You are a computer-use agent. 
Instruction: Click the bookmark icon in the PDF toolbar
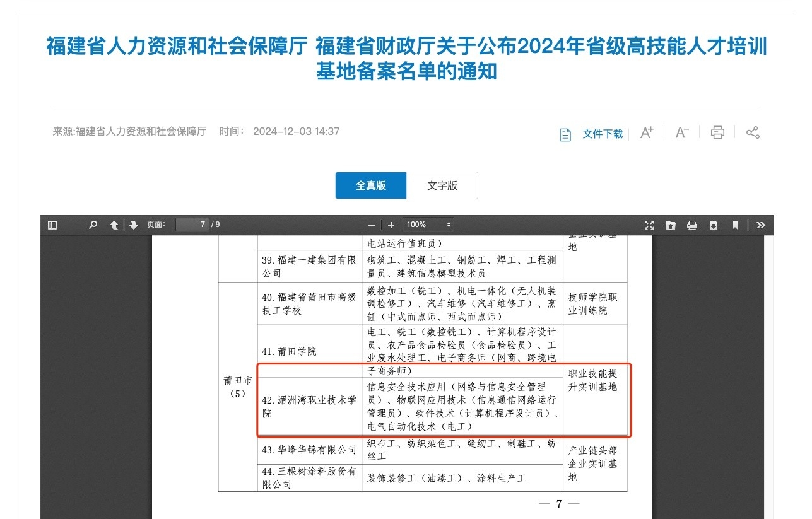pos(736,224)
